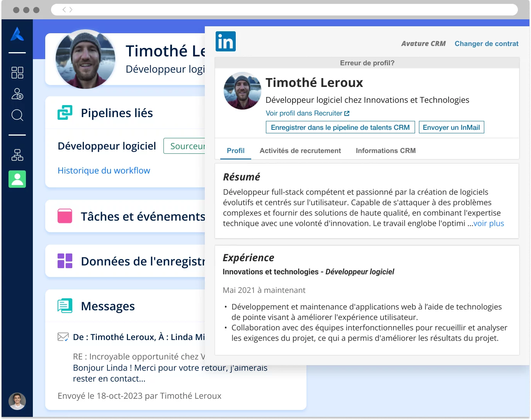Click the purple Données de l'enregistrement icon
This screenshot has width=531, height=420.
click(65, 261)
